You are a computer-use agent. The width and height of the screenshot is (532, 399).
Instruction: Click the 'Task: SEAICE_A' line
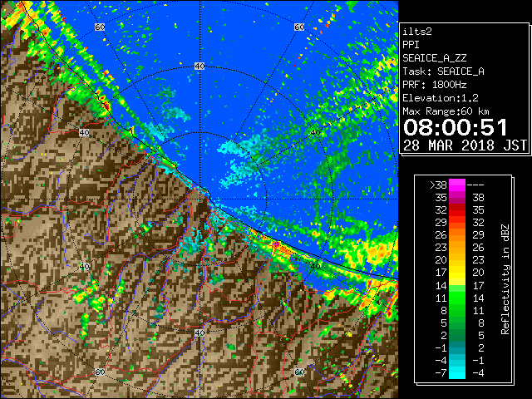(443, 71)
